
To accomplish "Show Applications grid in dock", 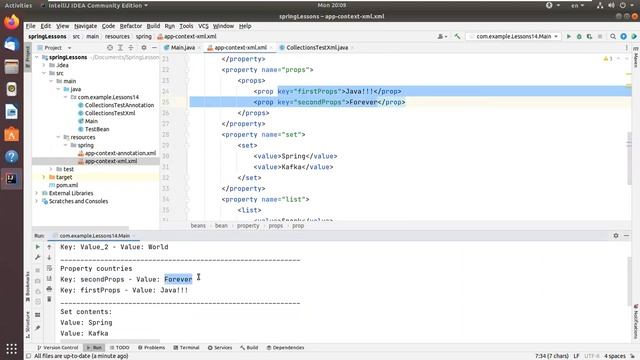I will [x=11, y=349].
